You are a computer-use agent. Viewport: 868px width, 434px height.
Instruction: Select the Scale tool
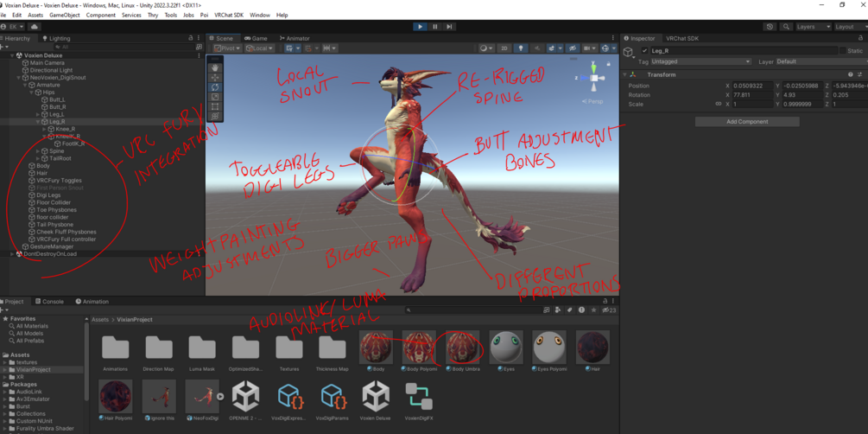(x=215, y=97)
